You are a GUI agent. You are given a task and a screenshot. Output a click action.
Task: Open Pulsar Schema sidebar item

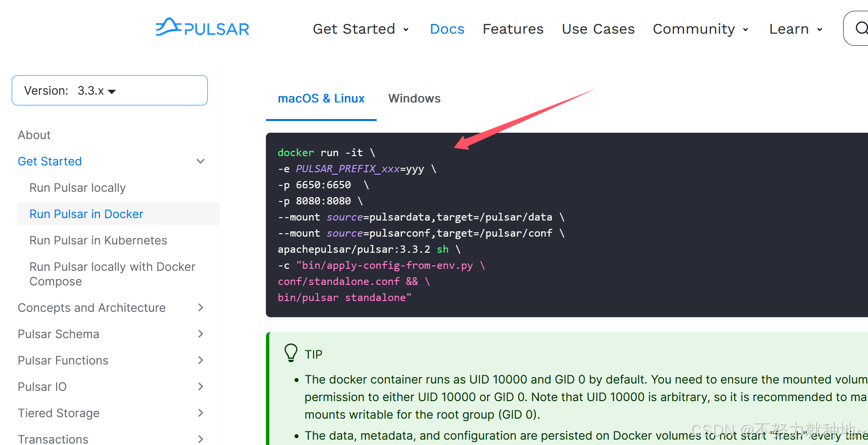point(59,334)
